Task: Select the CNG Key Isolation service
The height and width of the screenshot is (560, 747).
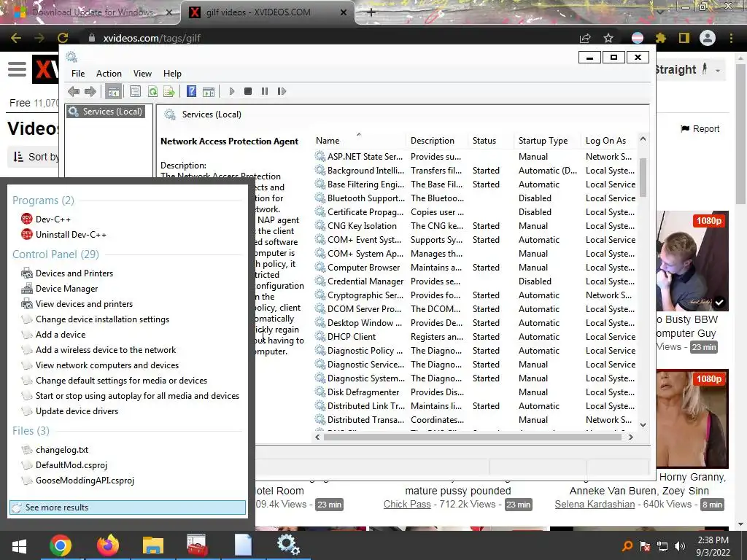Action: tap(475, 226)
